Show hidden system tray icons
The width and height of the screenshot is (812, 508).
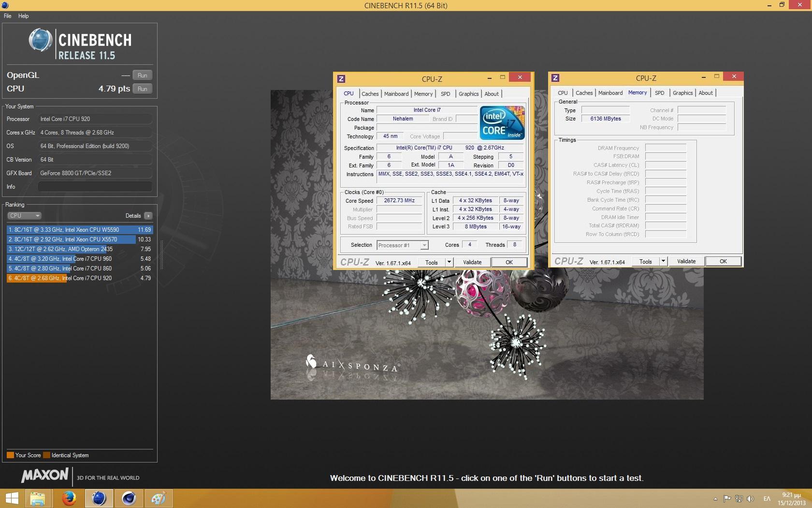[715, 499]
